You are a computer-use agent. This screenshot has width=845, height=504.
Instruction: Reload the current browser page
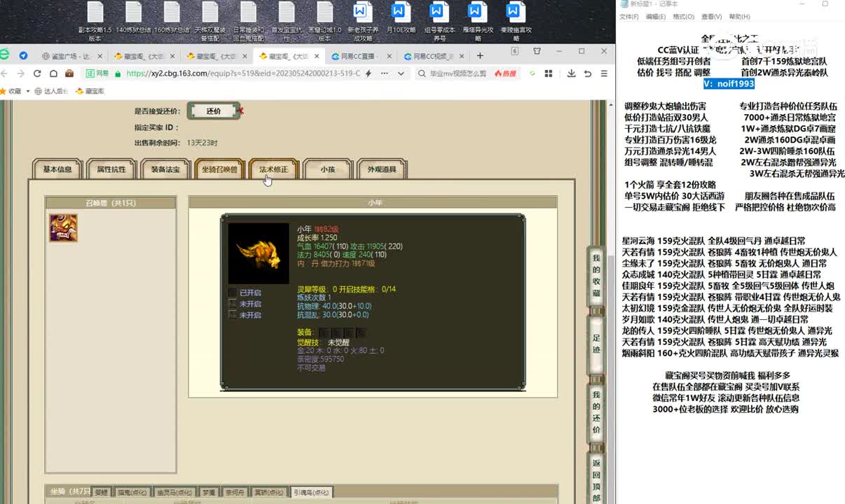37,73
